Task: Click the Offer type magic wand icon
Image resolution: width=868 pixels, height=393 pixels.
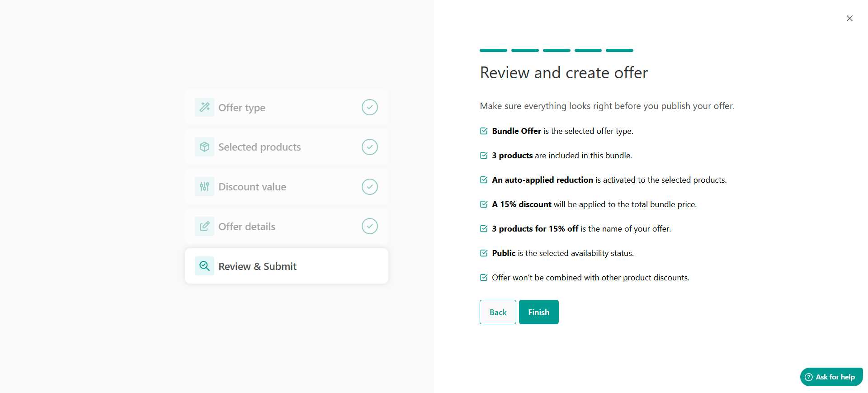Action: (204, 107)
